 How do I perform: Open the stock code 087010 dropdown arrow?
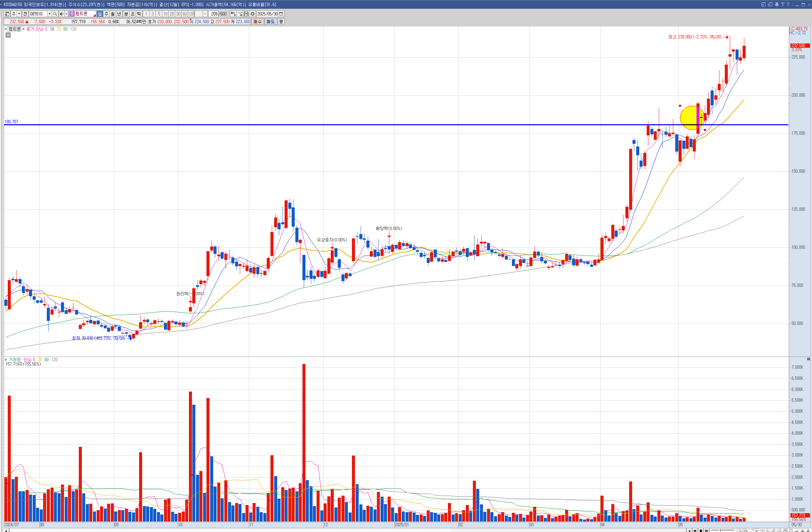coord(50,14)
